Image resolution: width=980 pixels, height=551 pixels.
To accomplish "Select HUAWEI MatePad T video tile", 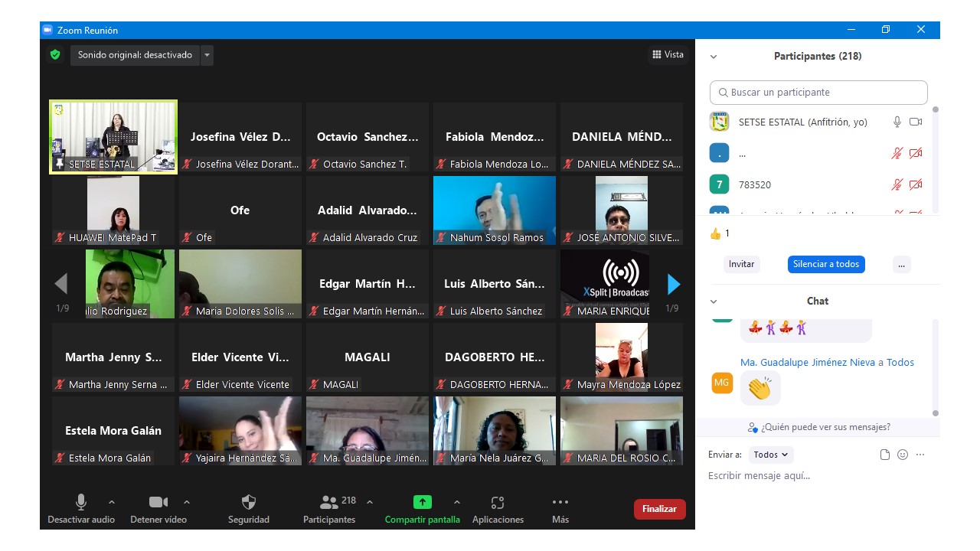I will pyautogui.click(x=113, y=210).
